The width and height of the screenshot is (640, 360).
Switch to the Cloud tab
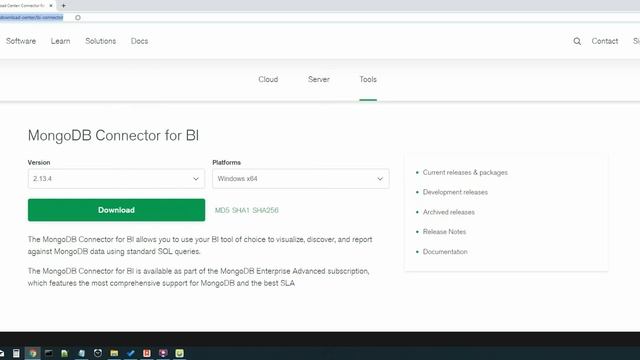point(268,80)
